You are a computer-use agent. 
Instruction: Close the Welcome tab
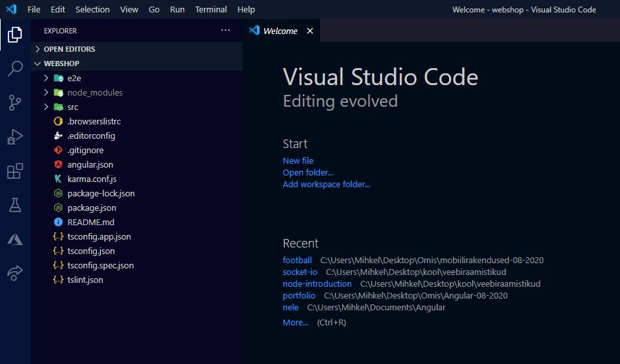point(310,31)
